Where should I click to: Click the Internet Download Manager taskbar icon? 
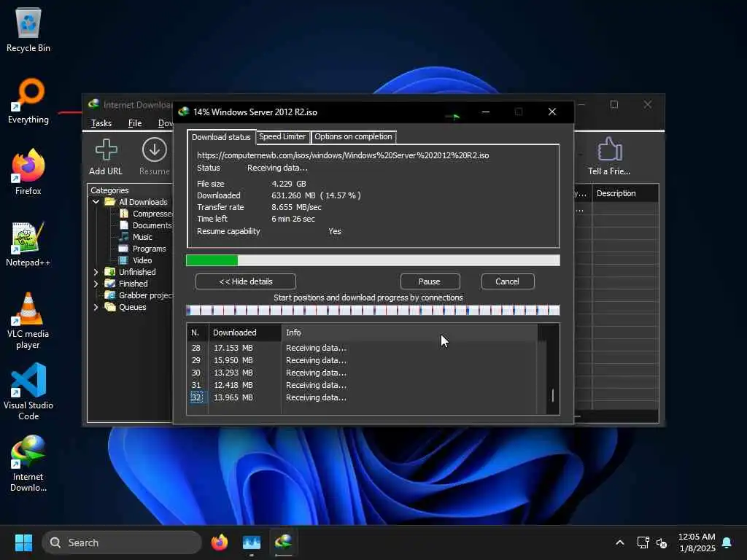(x=284, y=542)
